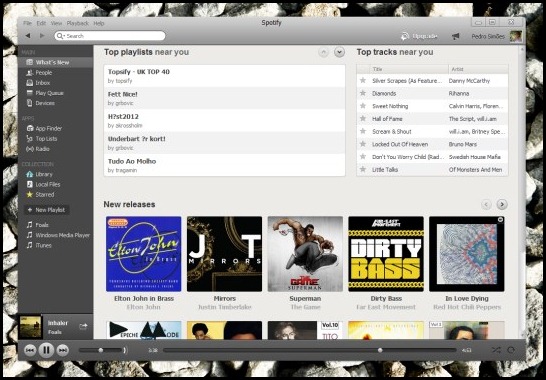Screen dimensions: 546x380
Task: Open the File menu
Action: [28, 23]
